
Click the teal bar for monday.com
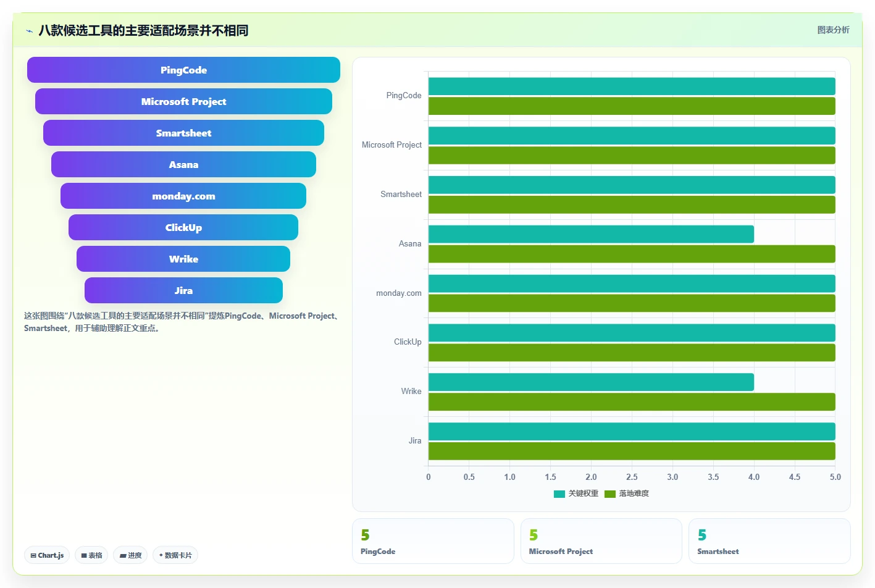[632, 283]
